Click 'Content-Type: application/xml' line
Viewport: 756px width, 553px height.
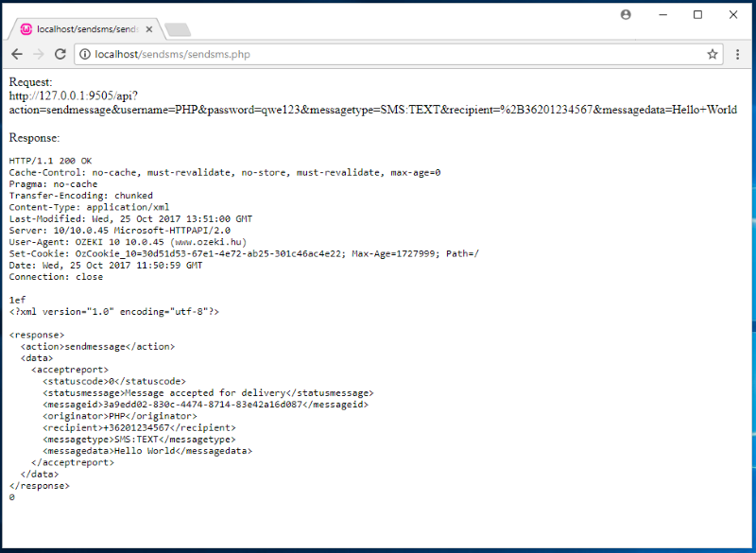click(x=89, y=207)
